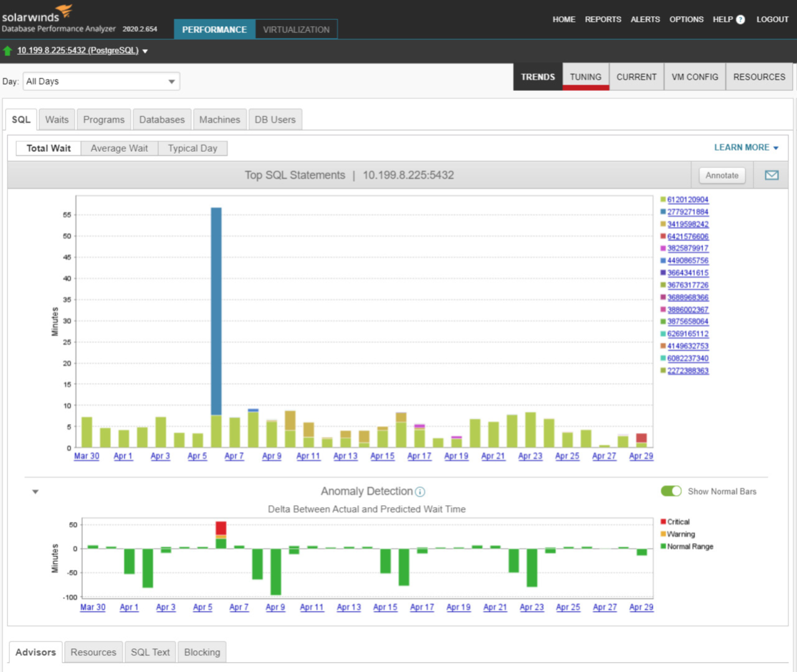Open SQL hash 2272388363 legend link
This screenshot has width=797, height=672.
[688, 371]
